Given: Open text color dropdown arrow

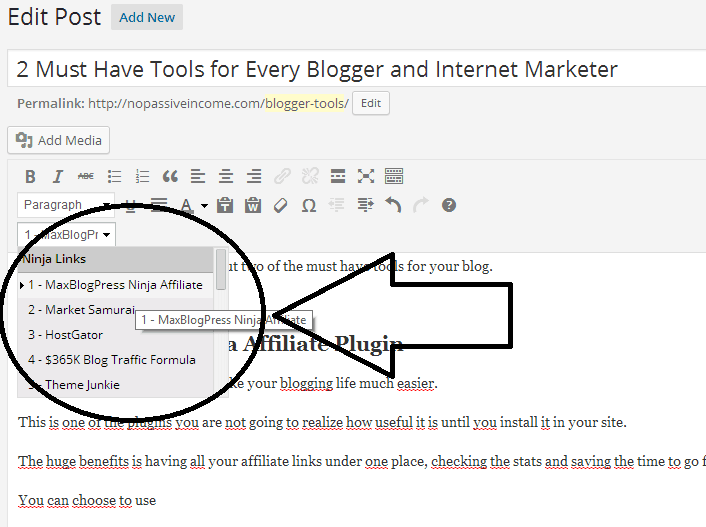Looking at the screenshot, I should pyautogui.click(x=204, y=206).
